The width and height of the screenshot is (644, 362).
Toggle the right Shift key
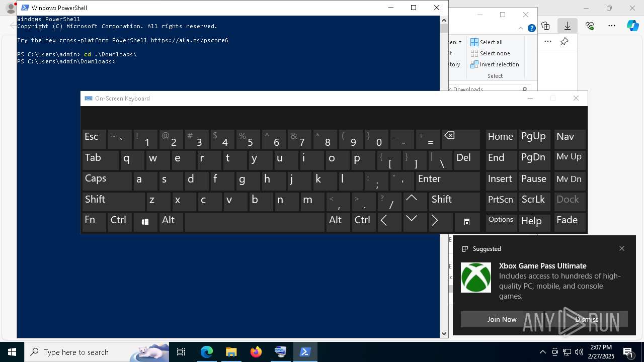[x=454, y=202]
